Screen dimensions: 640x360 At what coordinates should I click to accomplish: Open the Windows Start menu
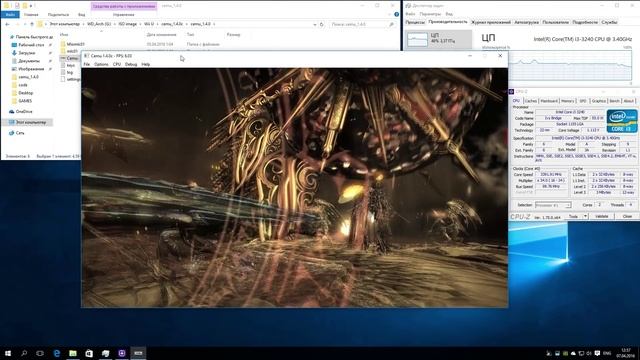click(7, 353)
